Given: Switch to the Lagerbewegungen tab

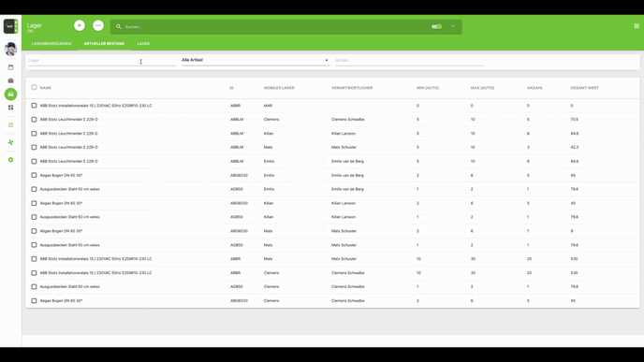Looking at the screenshot, I should [x=51, y=44].
